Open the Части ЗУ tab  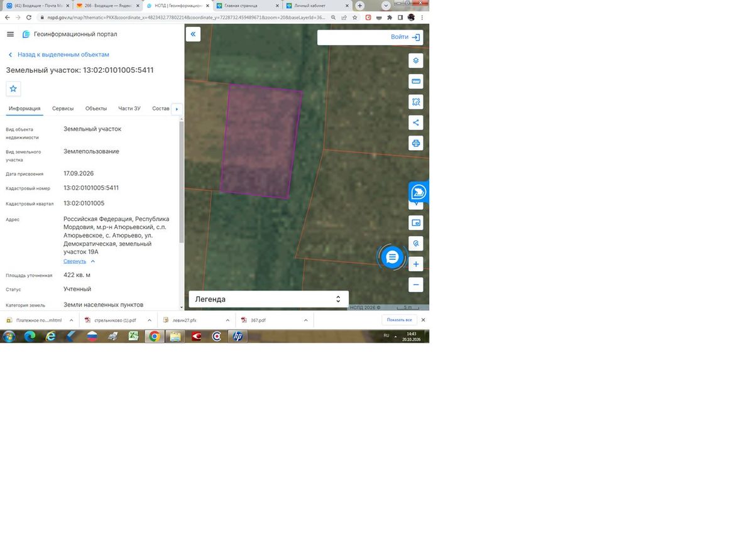(129, 109)
